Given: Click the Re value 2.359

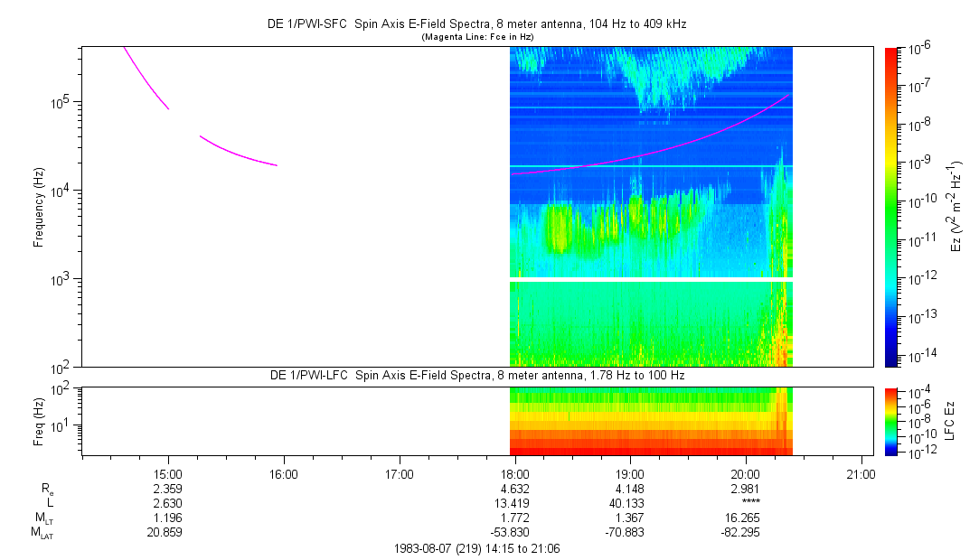Looking at the screenshot, I should [169, 489].
